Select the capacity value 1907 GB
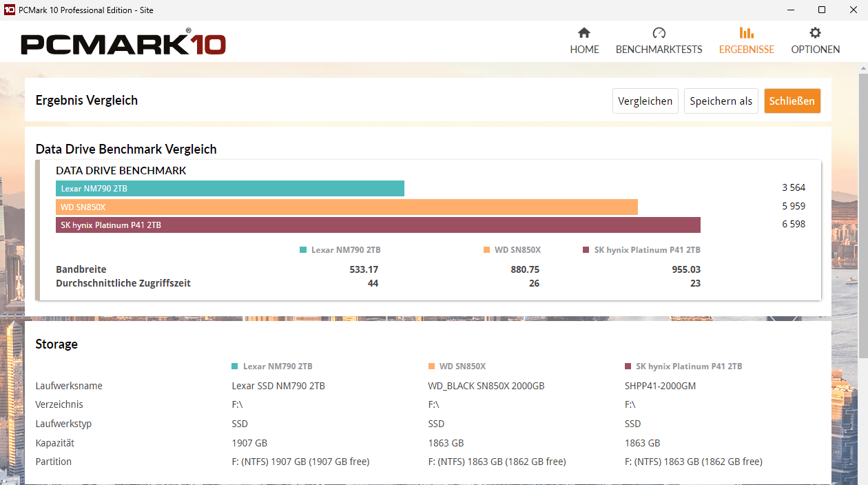 pos(249,443)
